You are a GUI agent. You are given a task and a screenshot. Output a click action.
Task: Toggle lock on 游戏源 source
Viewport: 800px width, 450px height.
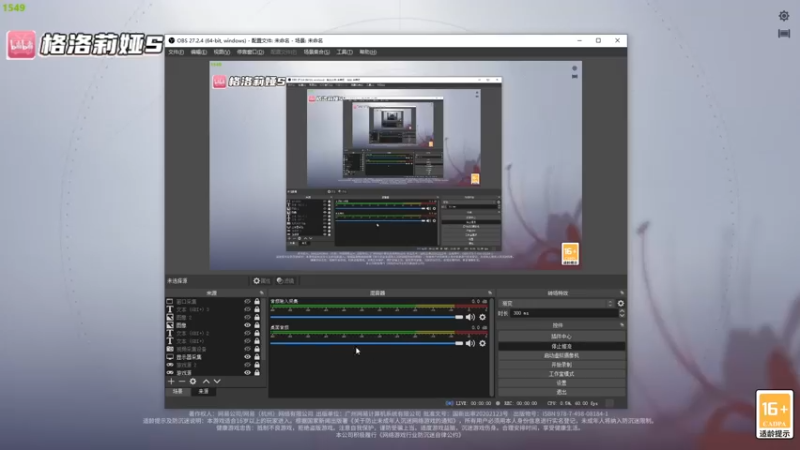257,372
